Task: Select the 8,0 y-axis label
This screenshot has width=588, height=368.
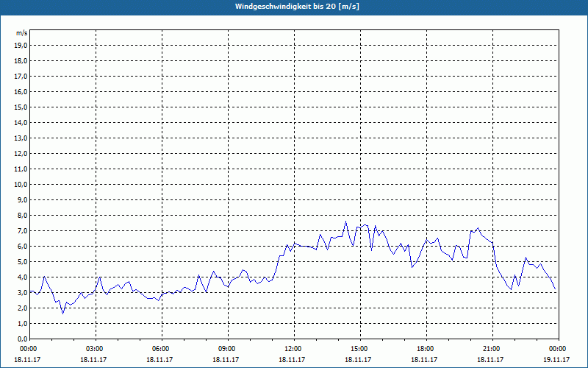Action: click(x=23, y=215)
